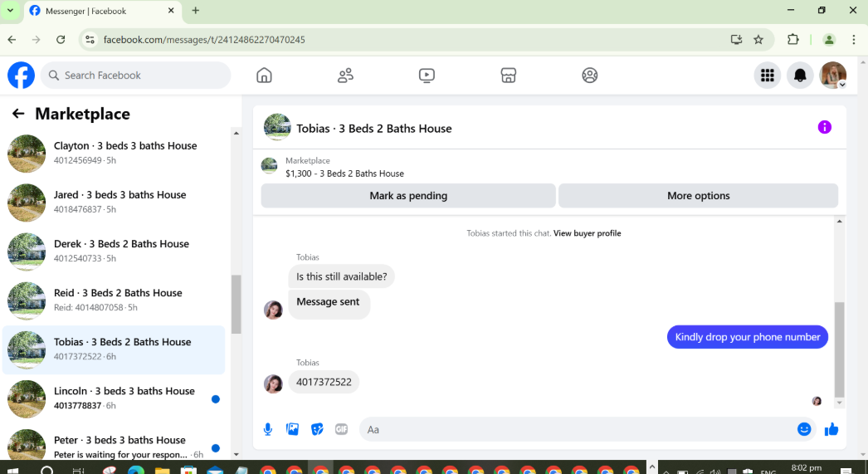This screenshot has width=868, height=474.
Task: Click the back arrow beside Marketplace
Action: tap(18, 114)
